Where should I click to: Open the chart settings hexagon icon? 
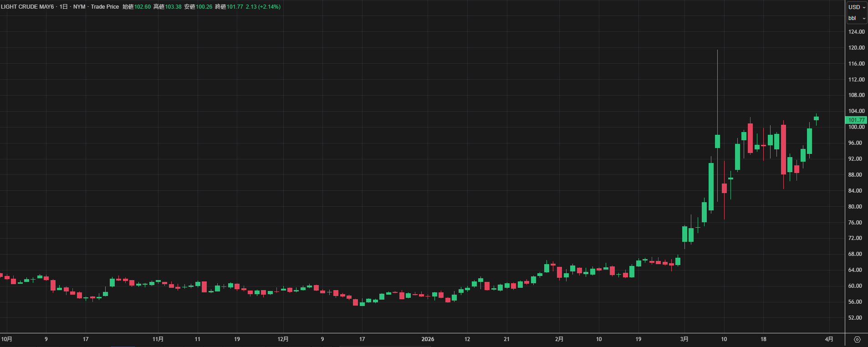(x=857, y=339)
